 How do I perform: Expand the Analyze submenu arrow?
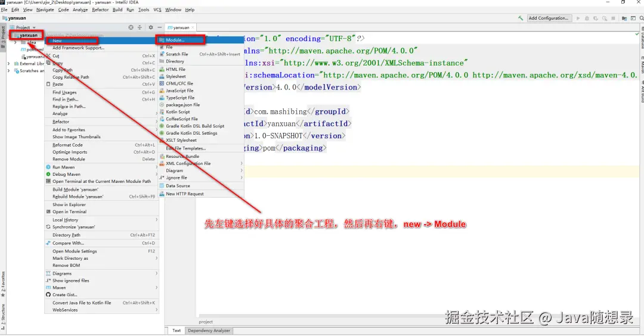pos(156,114)
